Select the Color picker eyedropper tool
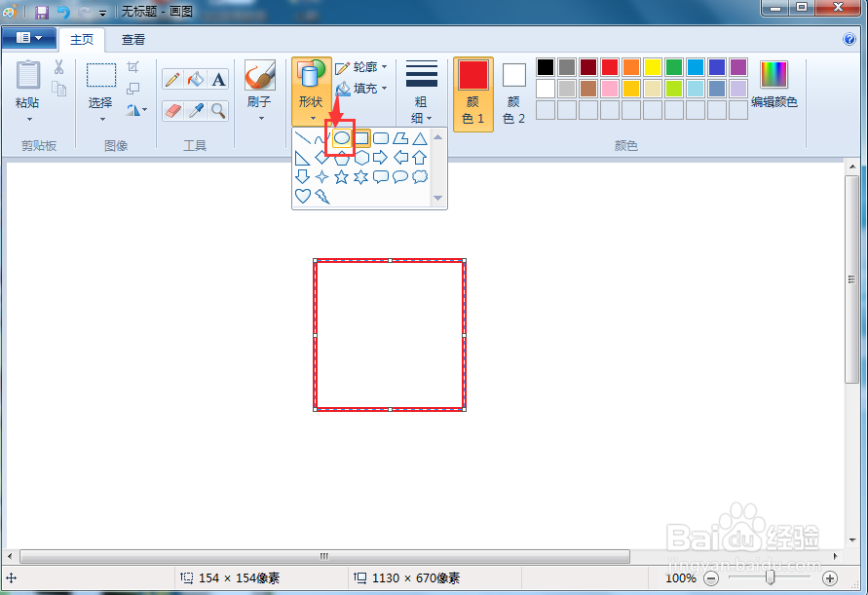868x595 pixels. click(x=196, y=111)
